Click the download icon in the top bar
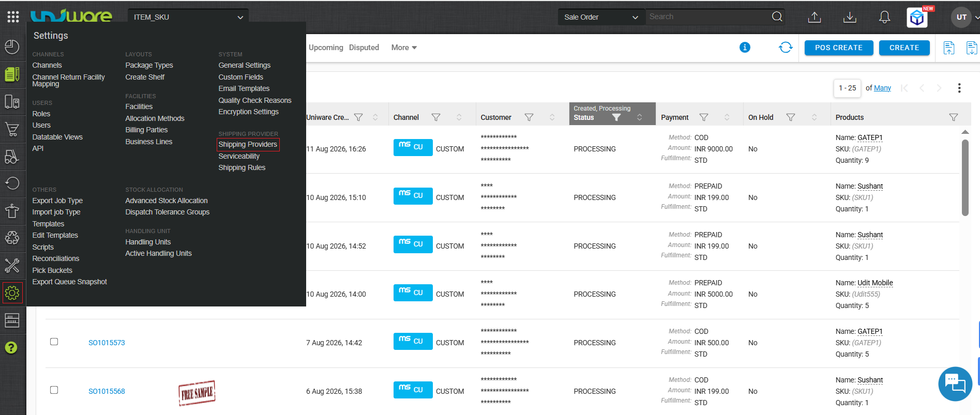The height and width of the screenshot is (415, 980). coord(850,17)
